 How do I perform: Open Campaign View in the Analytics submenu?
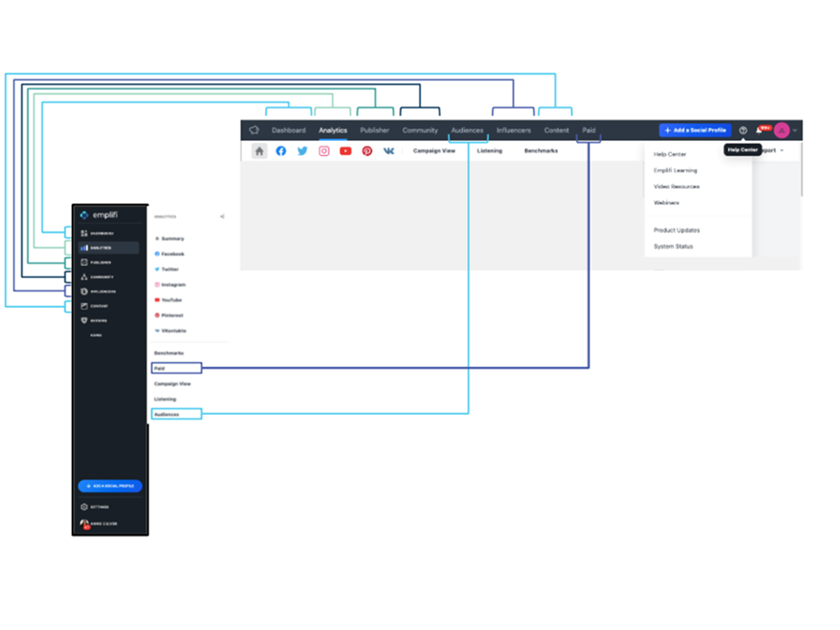pos(172,383)
